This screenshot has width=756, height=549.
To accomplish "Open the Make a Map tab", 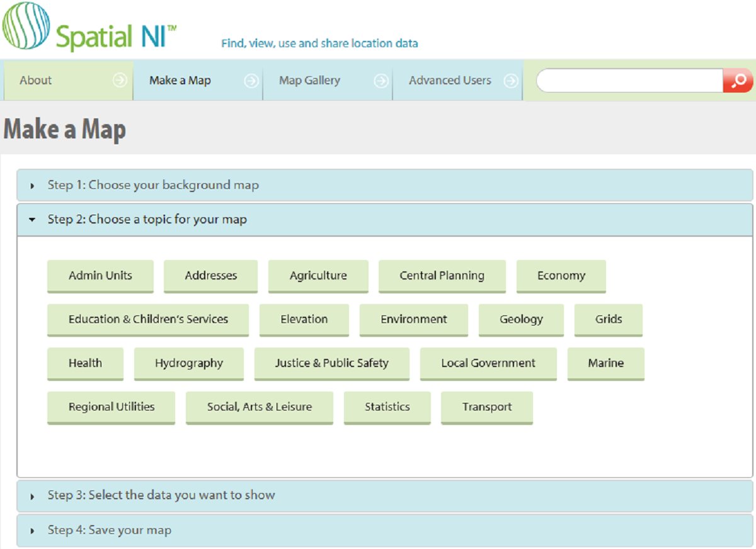I will pos(198,81).
